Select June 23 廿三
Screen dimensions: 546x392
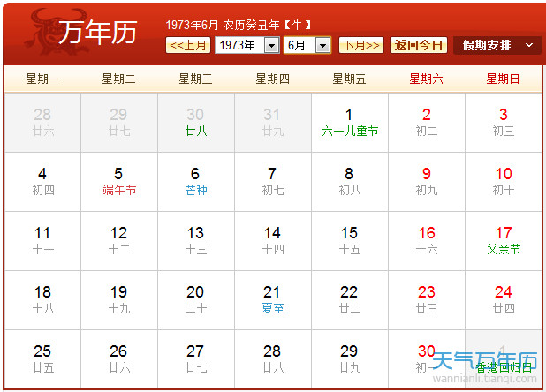[427, 300]
